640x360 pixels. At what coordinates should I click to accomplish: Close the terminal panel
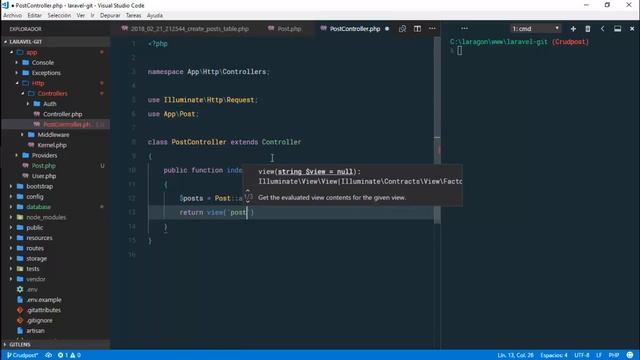tap(632, 29)
